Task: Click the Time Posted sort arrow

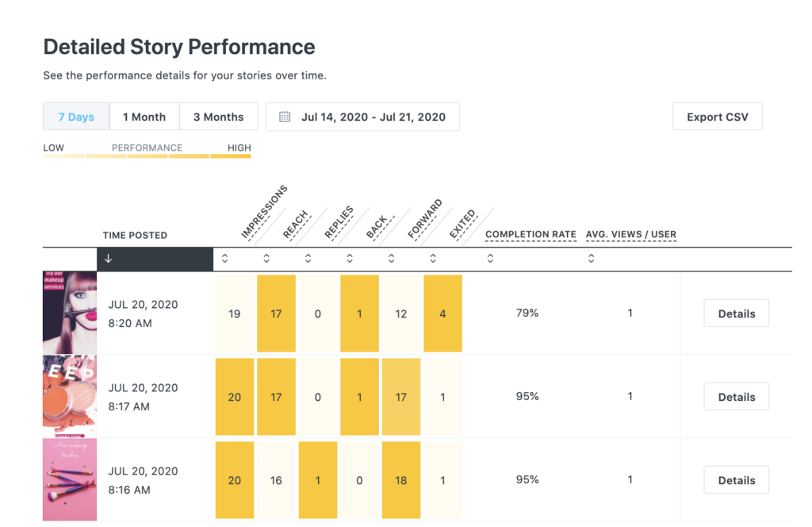Action: (109, 259)
